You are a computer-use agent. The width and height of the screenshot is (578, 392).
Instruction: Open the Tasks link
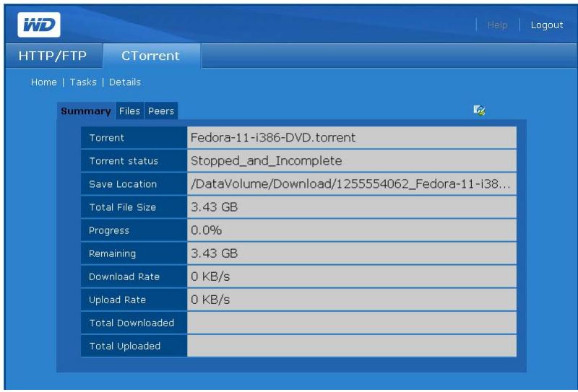pyautogui.click(x=83, y=82)
